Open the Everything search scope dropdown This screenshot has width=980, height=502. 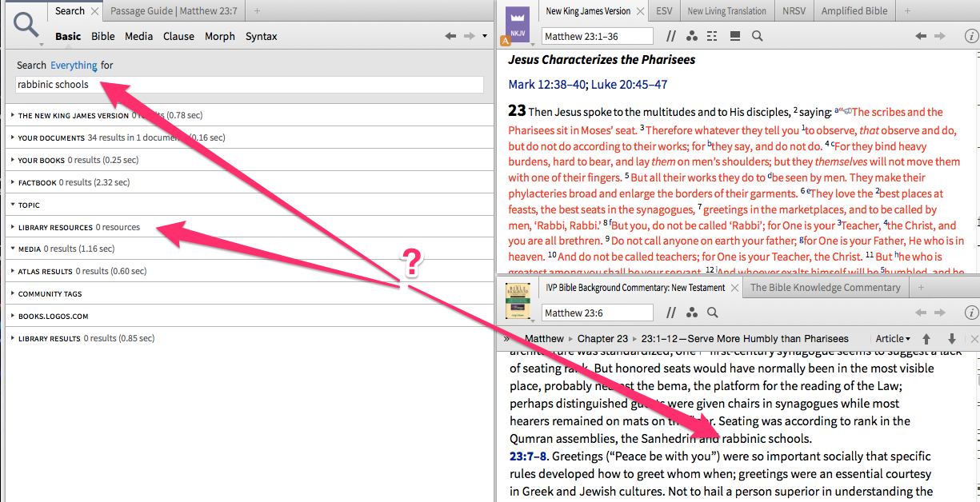(x=74, y=66)
